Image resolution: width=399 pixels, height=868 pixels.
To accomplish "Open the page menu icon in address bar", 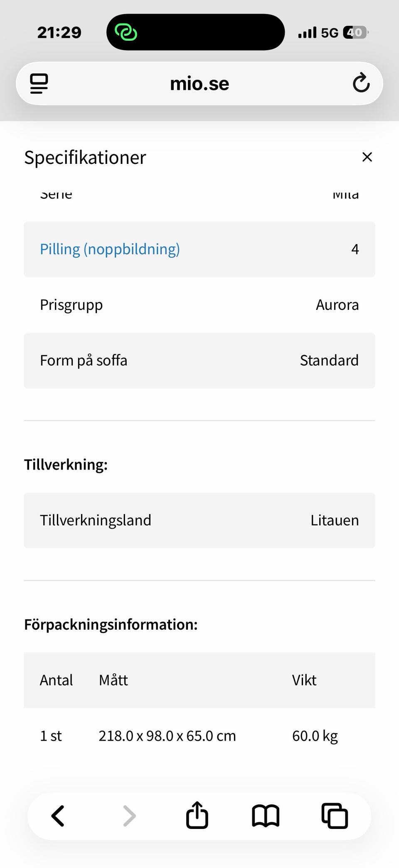I will click(x=39, y=84).
